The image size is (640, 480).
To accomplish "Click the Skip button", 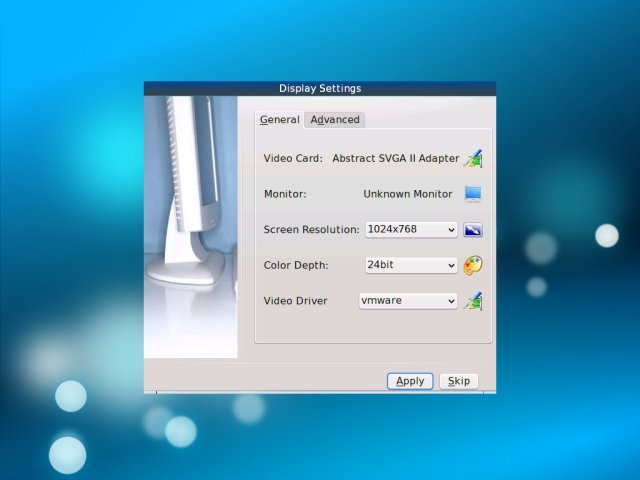I will point(459,381).
